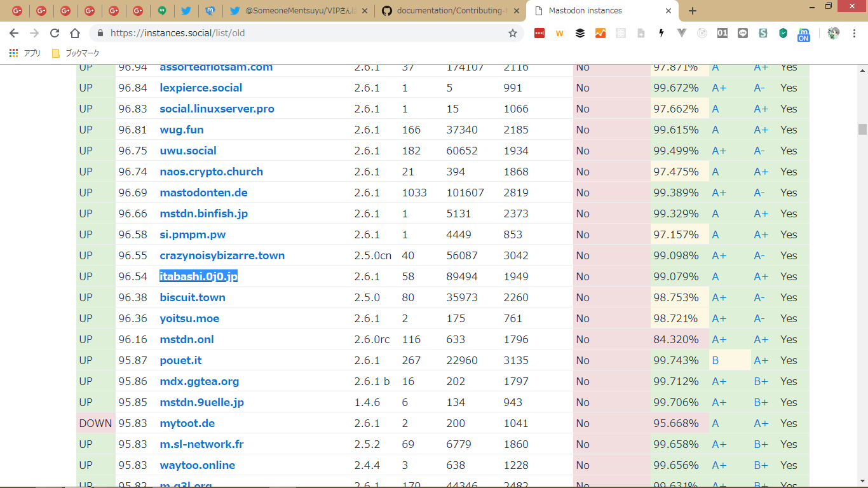This screenshot has height=488, width=868.
Task: Bookmark this page with the star icon
Action: (x=512, y=33)
